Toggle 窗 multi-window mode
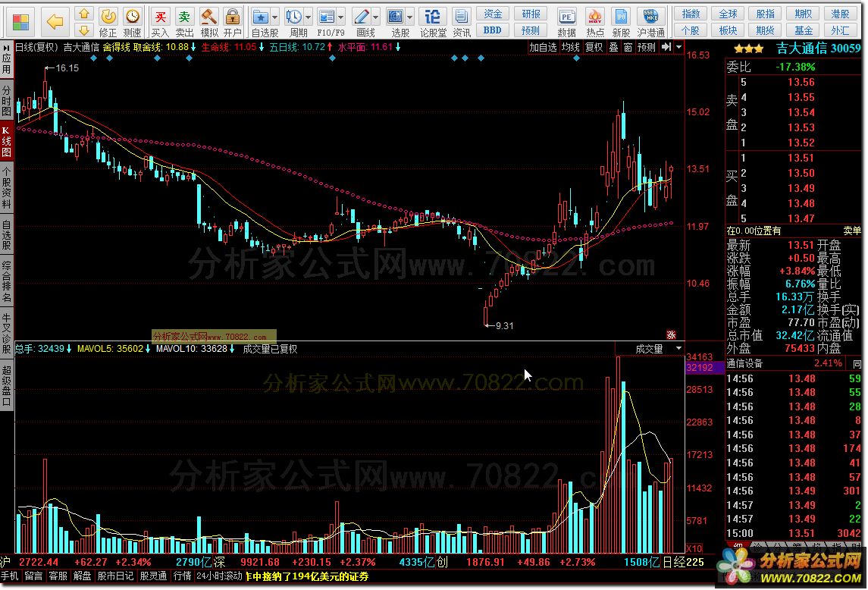The height and width of the screenshot is (590, 868). 628,47
